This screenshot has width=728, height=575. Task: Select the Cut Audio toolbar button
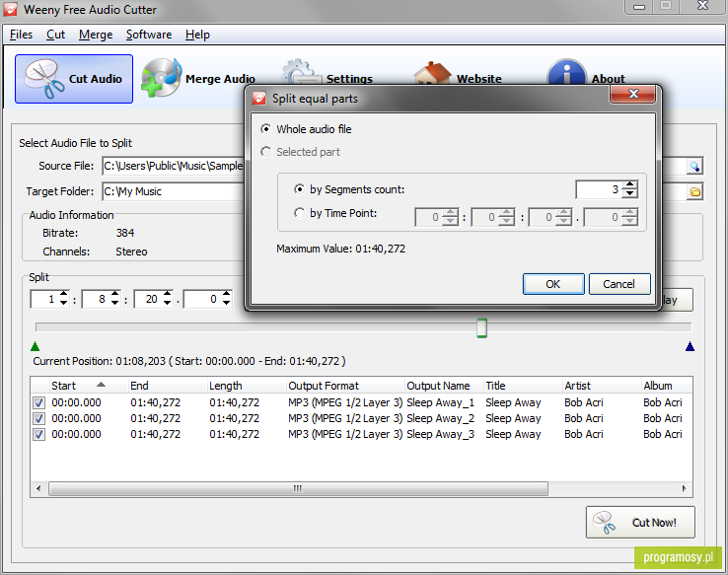pyautogui.click(x=74, y=79)
